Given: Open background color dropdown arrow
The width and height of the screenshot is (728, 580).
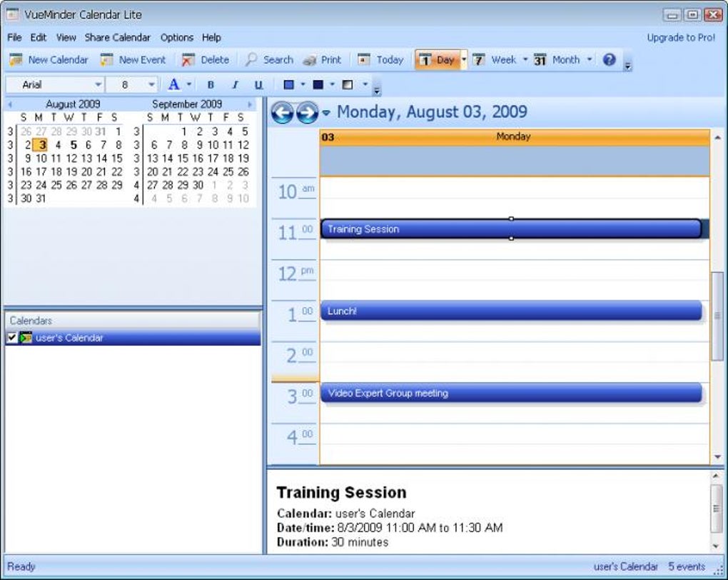Looking at the screenshot, I should click(x=303, y=84).
